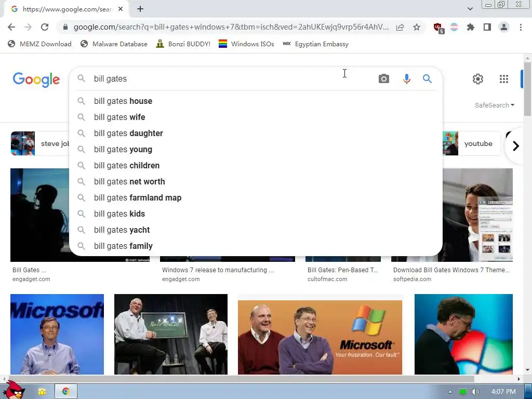Image resolution: width=532 pixels, height=399 pixels.
Task: Open Chrome's three-dot menu
Action: tap(521, 27)
